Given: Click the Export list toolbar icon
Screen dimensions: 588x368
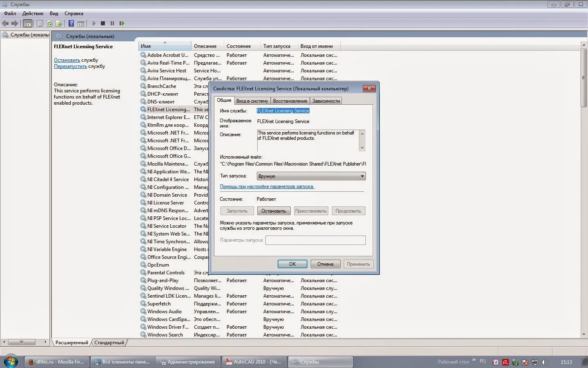Looking at the screenshot, I should (x=59, y=23).
